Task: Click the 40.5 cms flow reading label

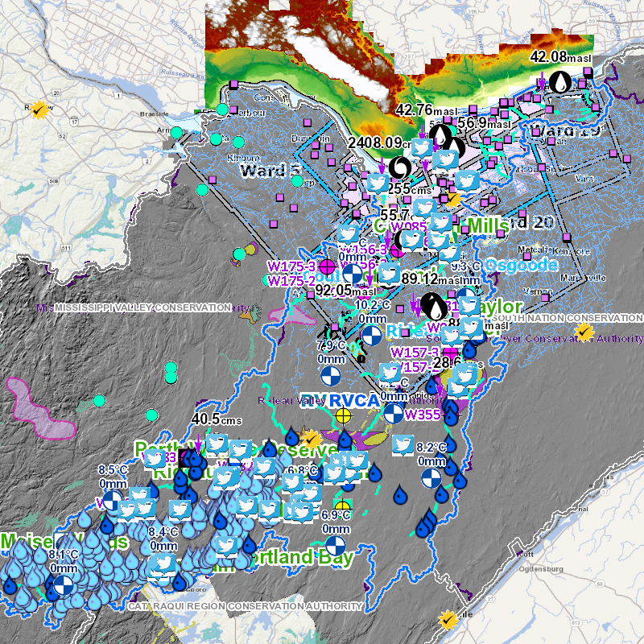Action: [x=217, y=419]
